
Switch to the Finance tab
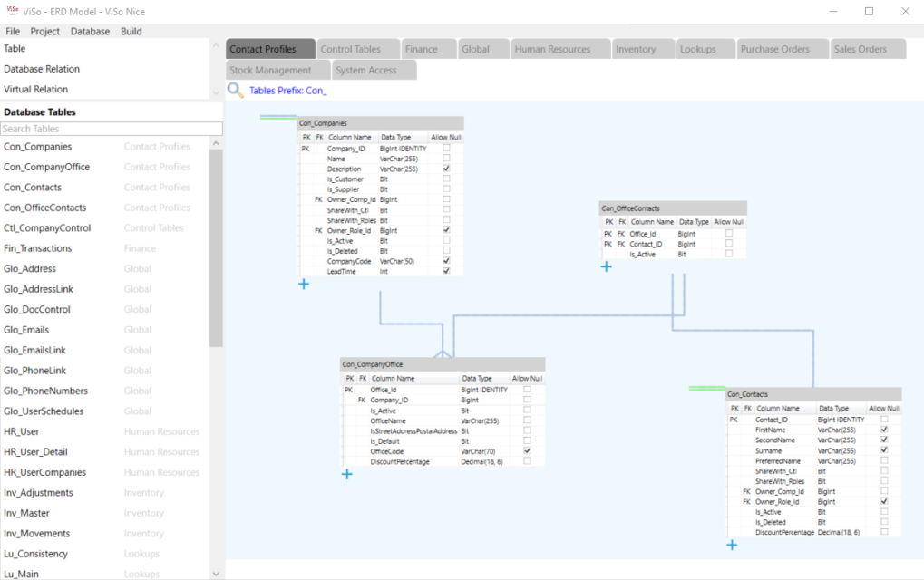428,48
